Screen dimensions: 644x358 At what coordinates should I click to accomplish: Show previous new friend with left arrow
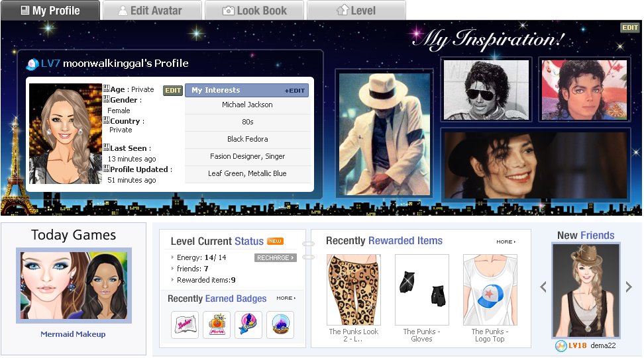[543, 287]
